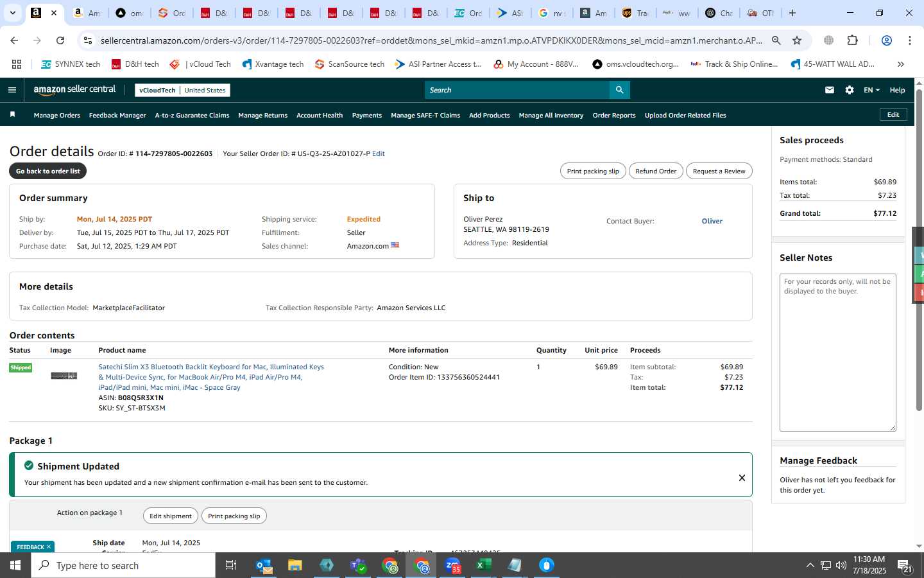Open Microsoft Teams from the taskbar

357,565
